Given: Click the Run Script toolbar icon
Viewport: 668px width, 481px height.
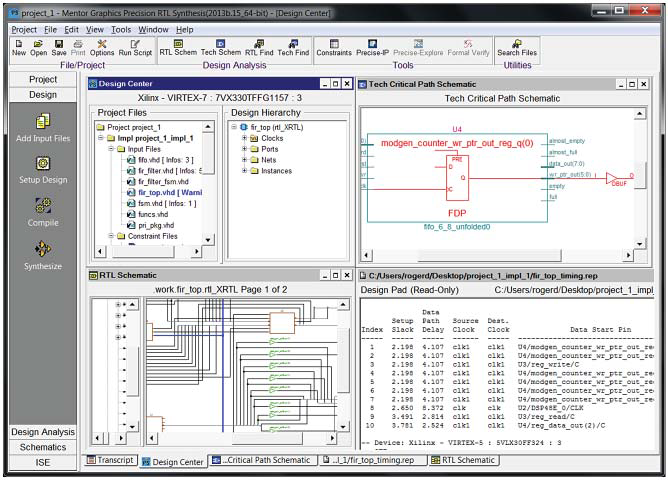Looking at the screenshot, I should tap(135, 47).
